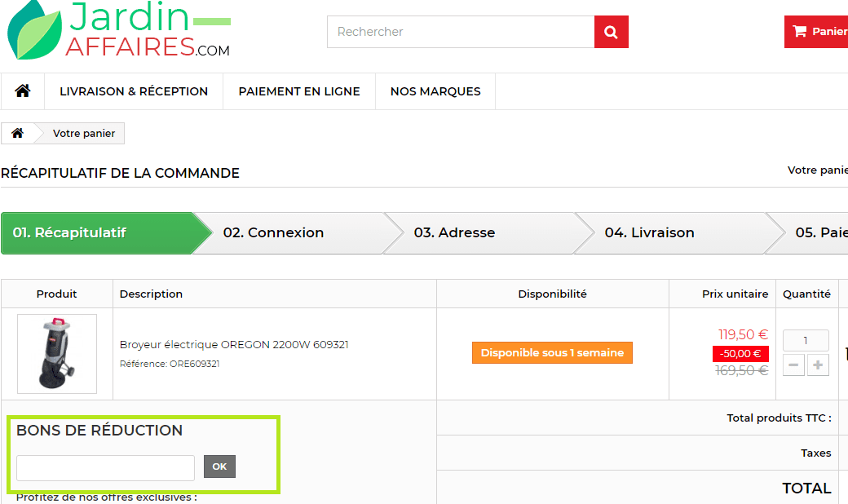The height and width of the screenshot is (504, 848).
Task: Click the Disponible sous 1 semaine badge
Action: 552,352
